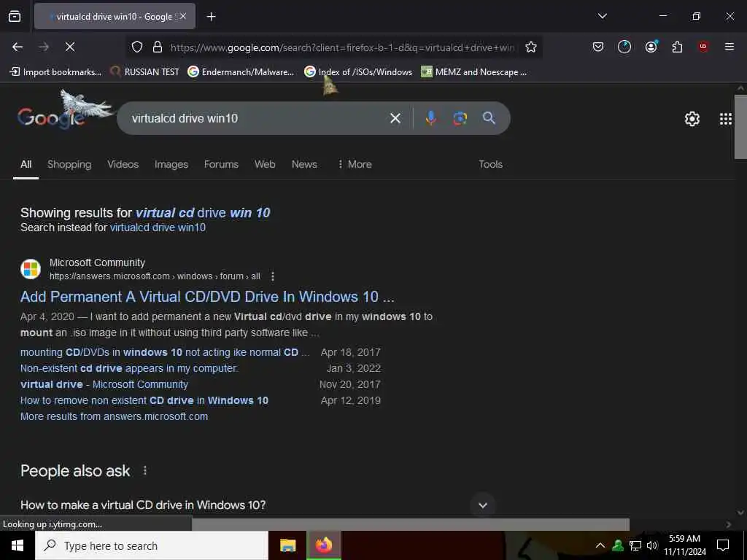
Task: Click the horizontal page scrollbar
Action: 410,524
